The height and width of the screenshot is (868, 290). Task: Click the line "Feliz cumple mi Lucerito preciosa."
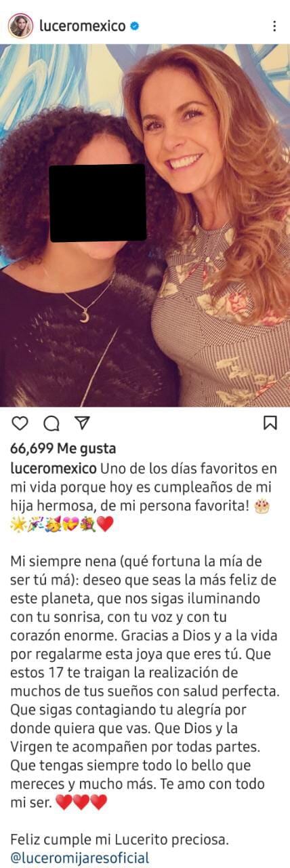pos(121,840)
